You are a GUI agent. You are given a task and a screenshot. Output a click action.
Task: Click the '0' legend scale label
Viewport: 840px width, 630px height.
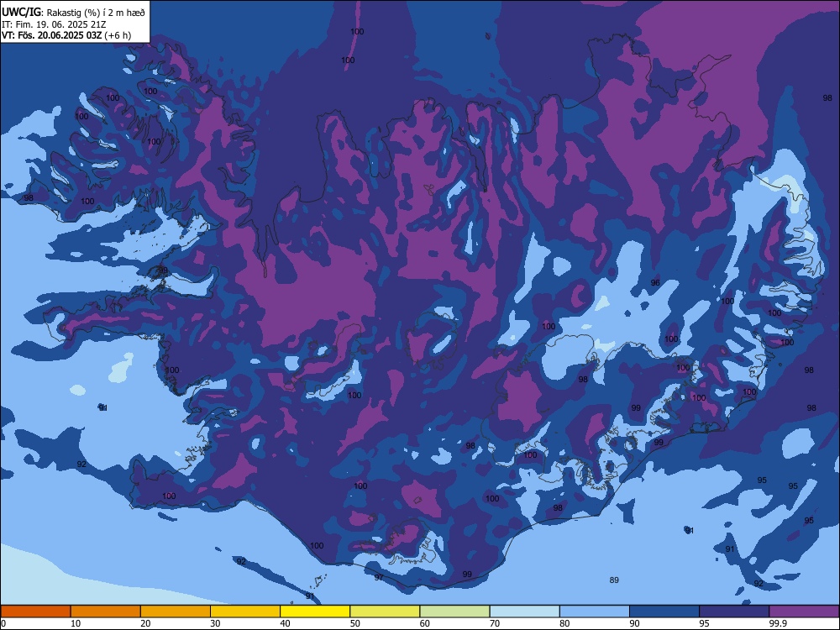coord(3,623)
